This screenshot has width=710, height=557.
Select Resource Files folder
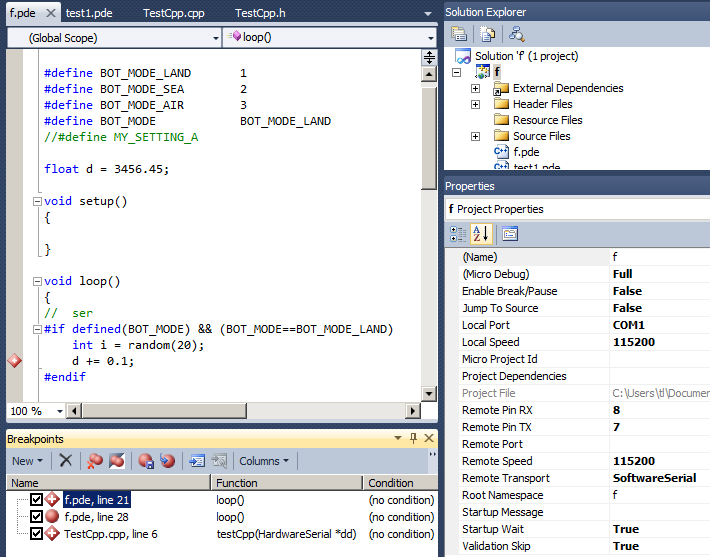(547, 120)
